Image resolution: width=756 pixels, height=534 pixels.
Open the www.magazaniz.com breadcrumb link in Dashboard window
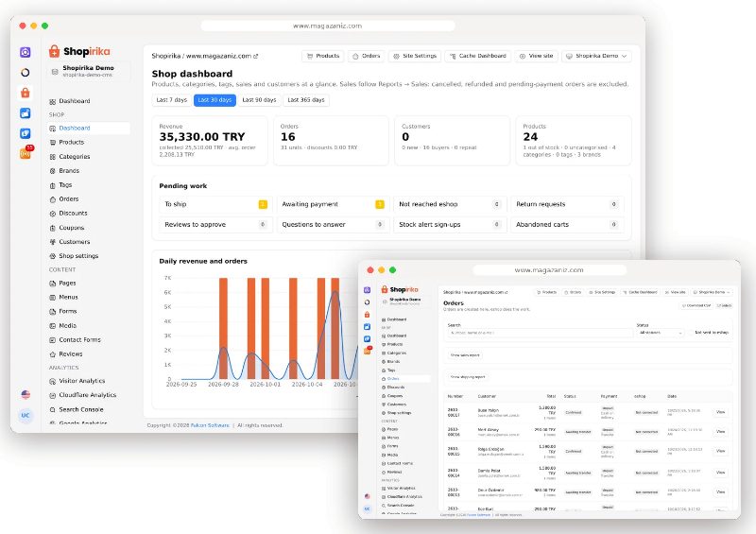(222, 56)
